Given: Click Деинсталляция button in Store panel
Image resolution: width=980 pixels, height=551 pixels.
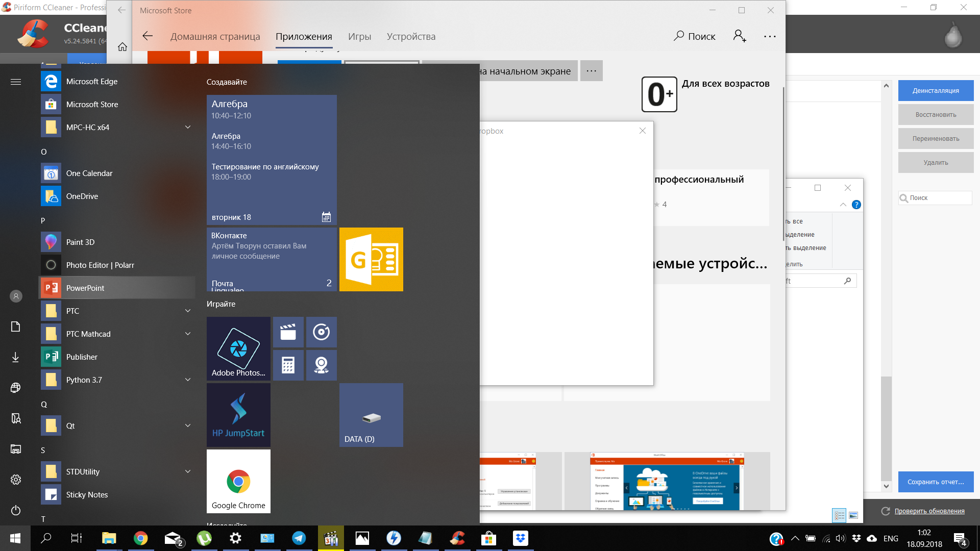Looking at the screenshot, I should (936, 91).
